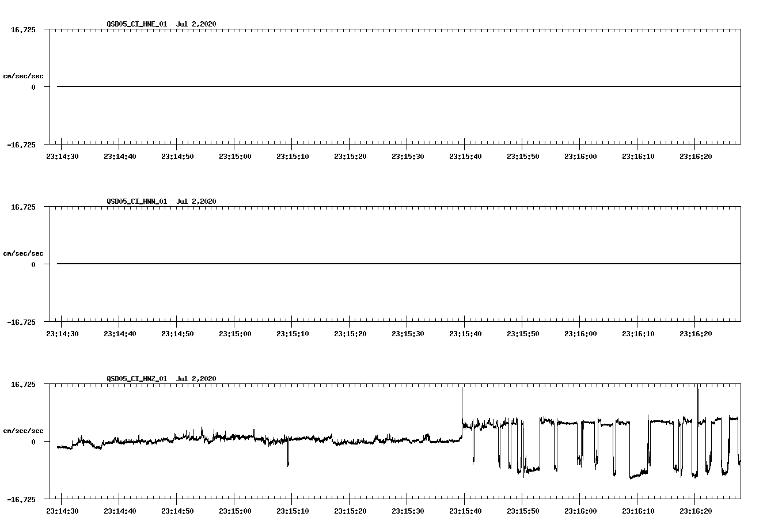This screenshot has height=532, width=782.
Task: Select the 16.725 axis maximum on HNN plot
Action: [23, 207]
